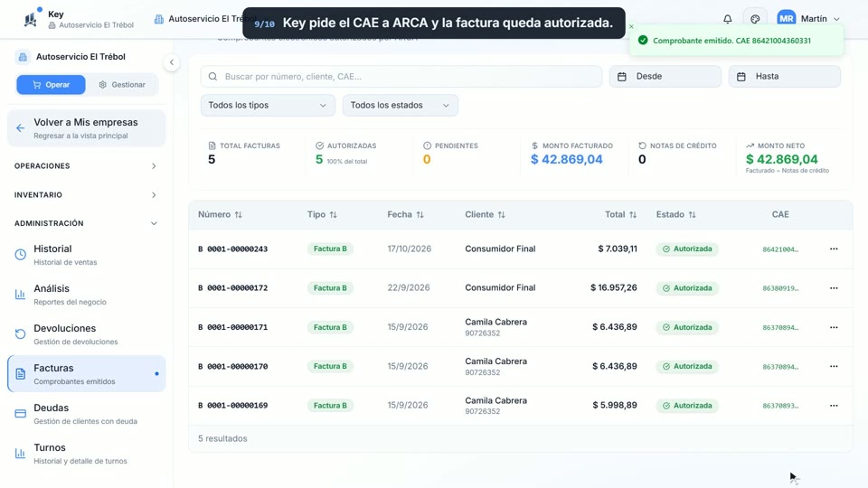The image size is (868, 488).
Task: Open row actions for invoice 0001-00000243
Action: click(834, 249)
